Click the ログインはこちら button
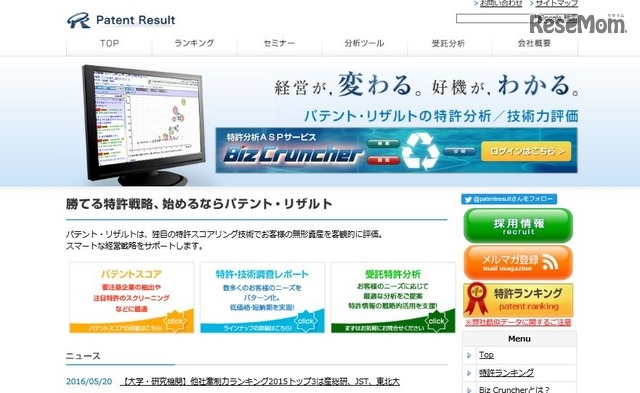The image size is (640, 393). pos(526,151)
